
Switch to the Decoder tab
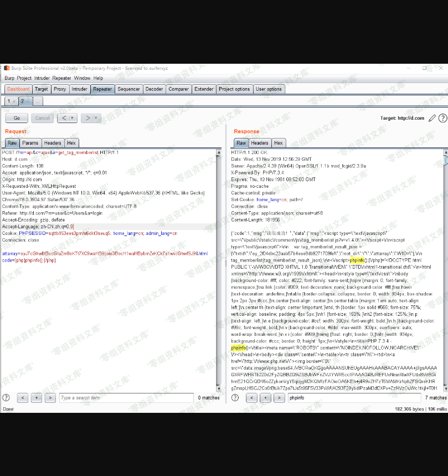[154, 89]
